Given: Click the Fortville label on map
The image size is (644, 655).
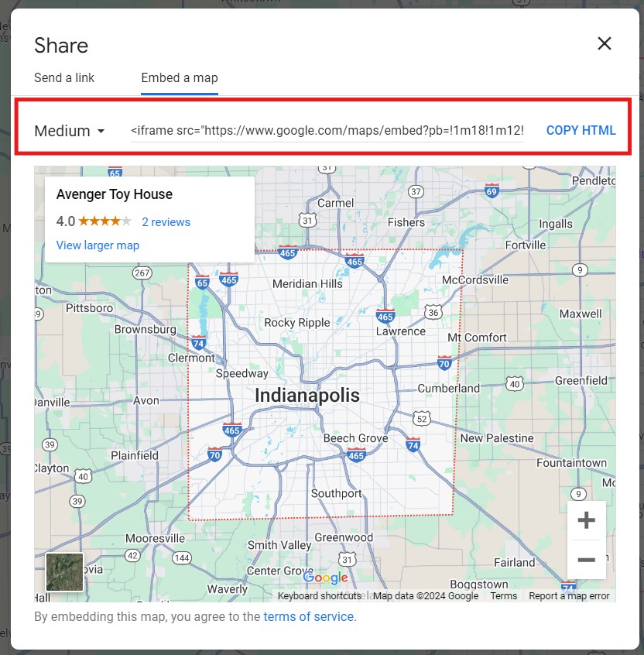Looking at the screenshot, I should click(x=526, y=245).
